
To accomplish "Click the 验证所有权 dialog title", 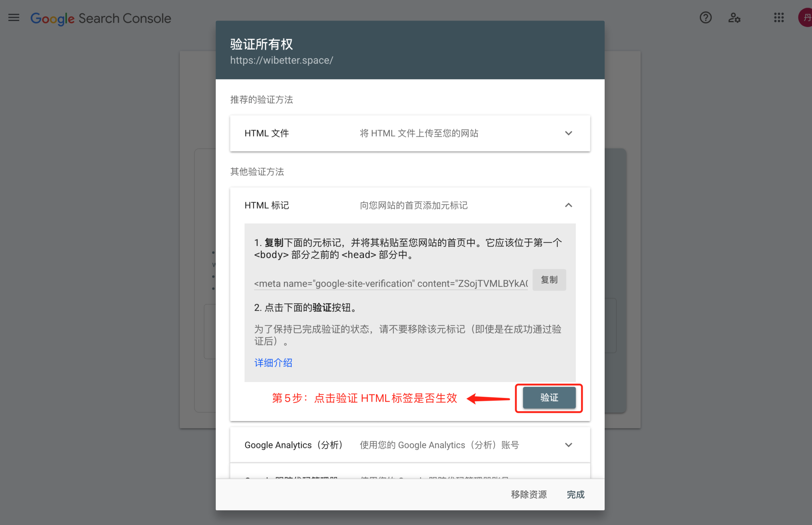I will pos(262,44).
